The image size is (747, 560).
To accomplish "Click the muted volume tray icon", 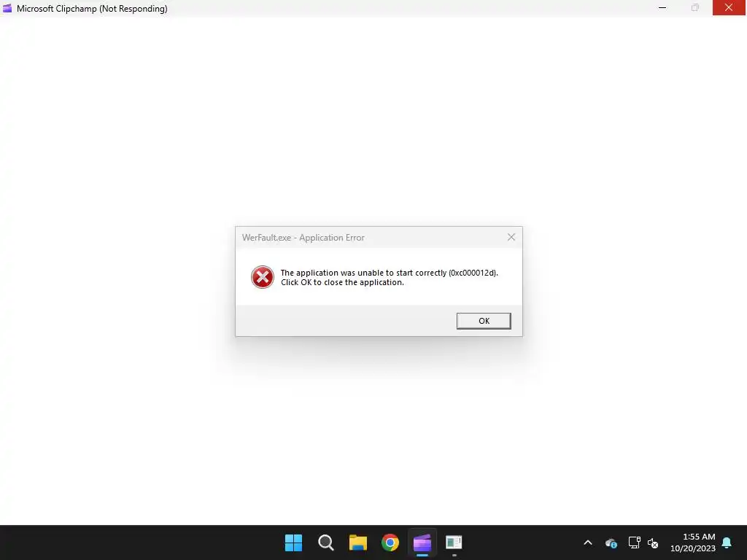I will [x=653, y=542].
